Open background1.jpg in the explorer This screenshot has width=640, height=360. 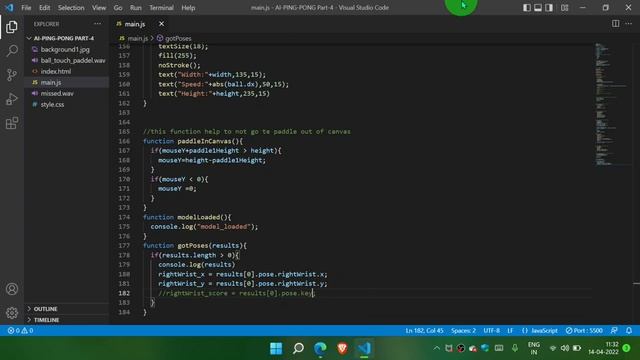pyautogui.click(x=65, y=49)
